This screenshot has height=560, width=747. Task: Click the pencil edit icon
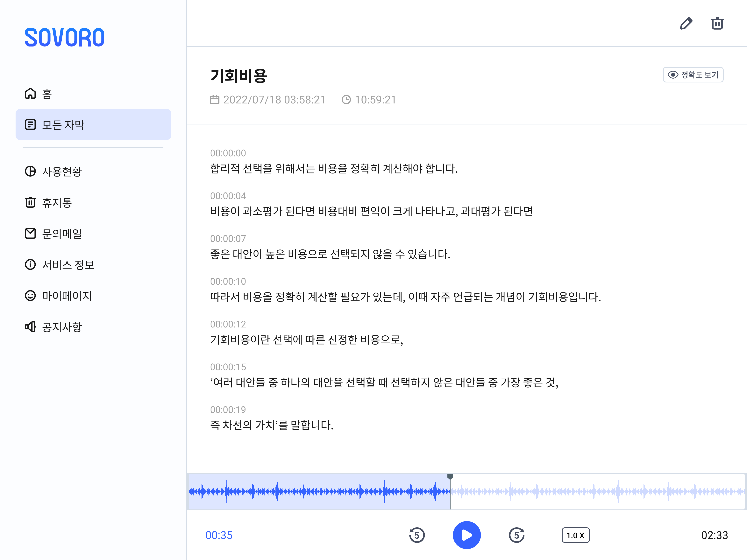[x=686, y=24]
